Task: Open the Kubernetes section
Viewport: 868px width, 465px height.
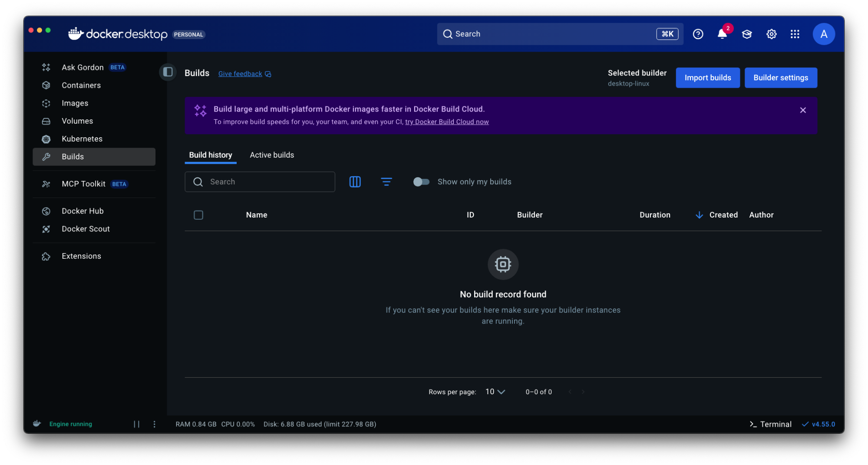Action: click(82, 139)
